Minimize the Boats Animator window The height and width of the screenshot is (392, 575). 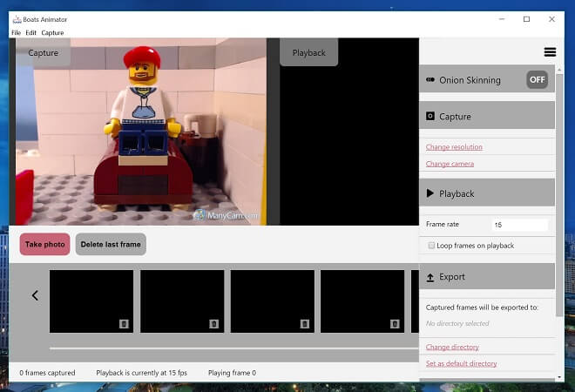[502, 19]
